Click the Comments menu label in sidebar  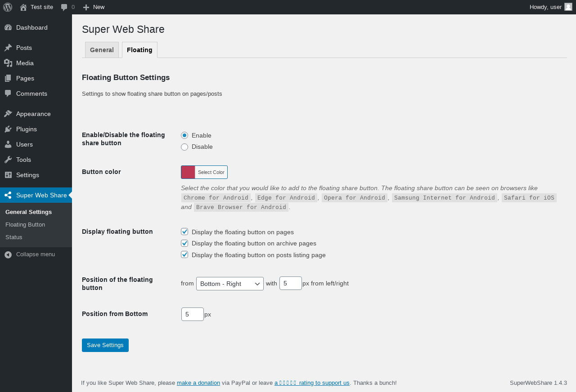[31, 94]
